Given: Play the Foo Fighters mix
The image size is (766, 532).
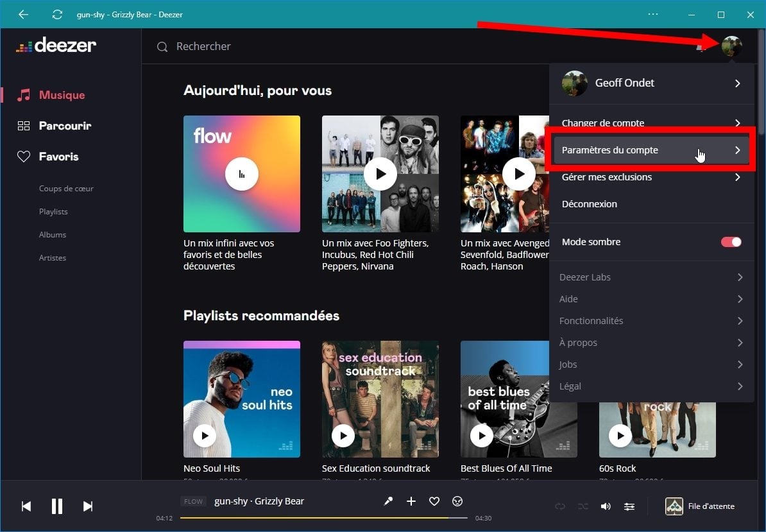Looking at the screenshot, I should pos(380,174).
